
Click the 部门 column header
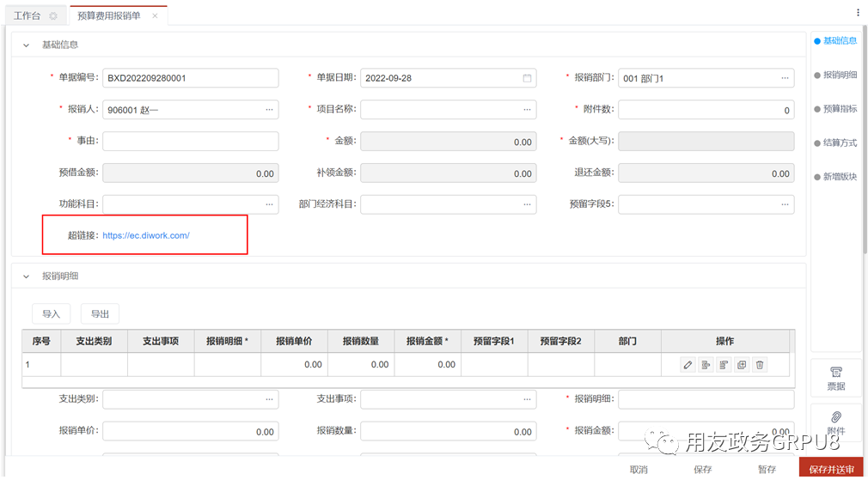pyautogui.click(x=627, y=341)
